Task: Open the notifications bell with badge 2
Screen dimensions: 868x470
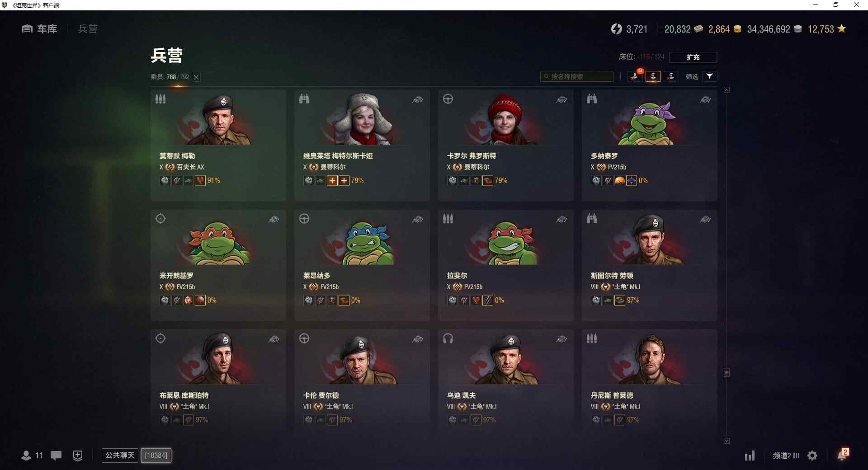Action: point(843,455)
